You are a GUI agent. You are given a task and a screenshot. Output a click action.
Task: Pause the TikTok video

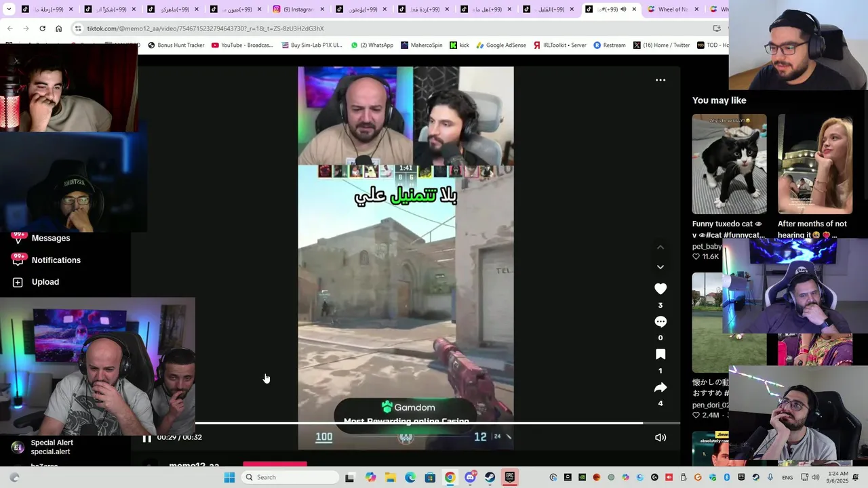[146, 438]
